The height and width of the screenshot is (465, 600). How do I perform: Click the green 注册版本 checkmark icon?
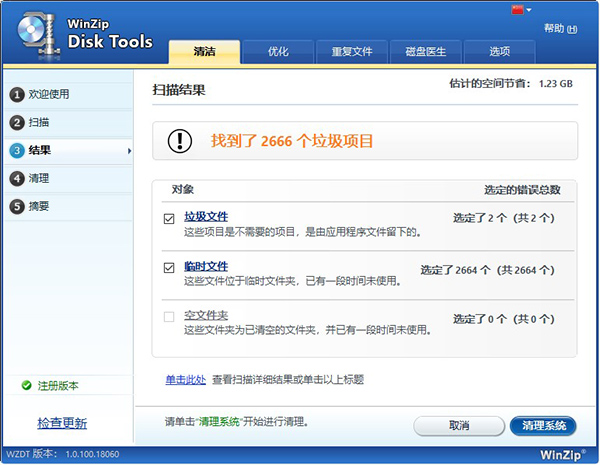coord(25,386)
